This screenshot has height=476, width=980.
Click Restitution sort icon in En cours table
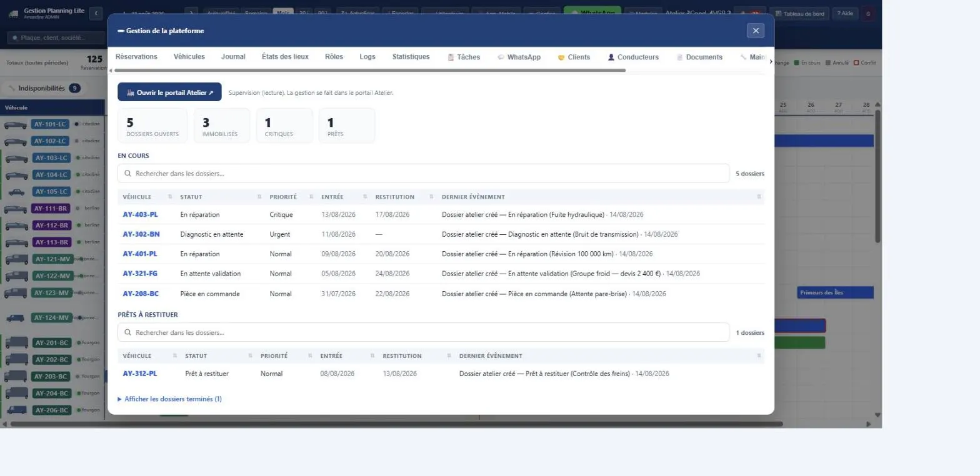point(431,197)
